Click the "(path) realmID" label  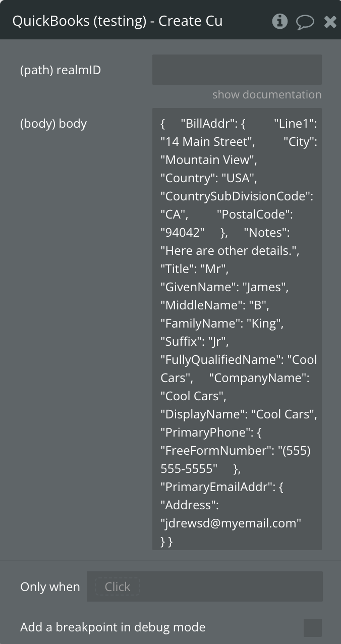[61, 70]
